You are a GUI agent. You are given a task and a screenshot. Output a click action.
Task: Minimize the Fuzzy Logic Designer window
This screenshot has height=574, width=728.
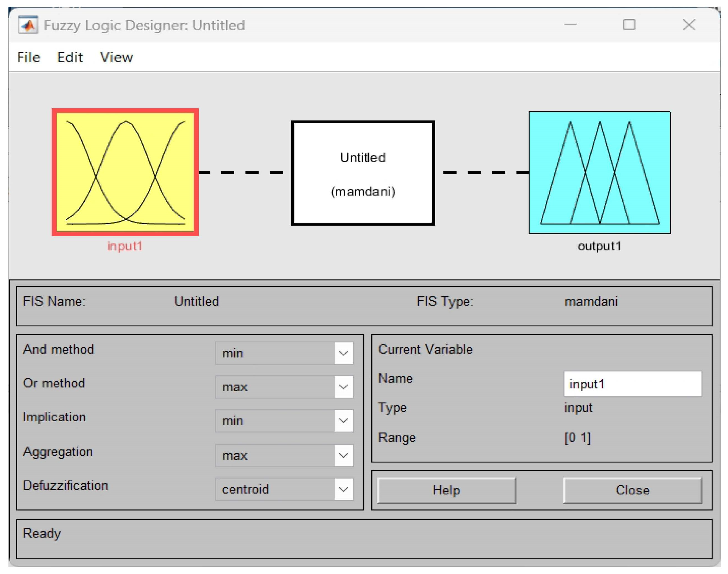(x=570, y=25)
